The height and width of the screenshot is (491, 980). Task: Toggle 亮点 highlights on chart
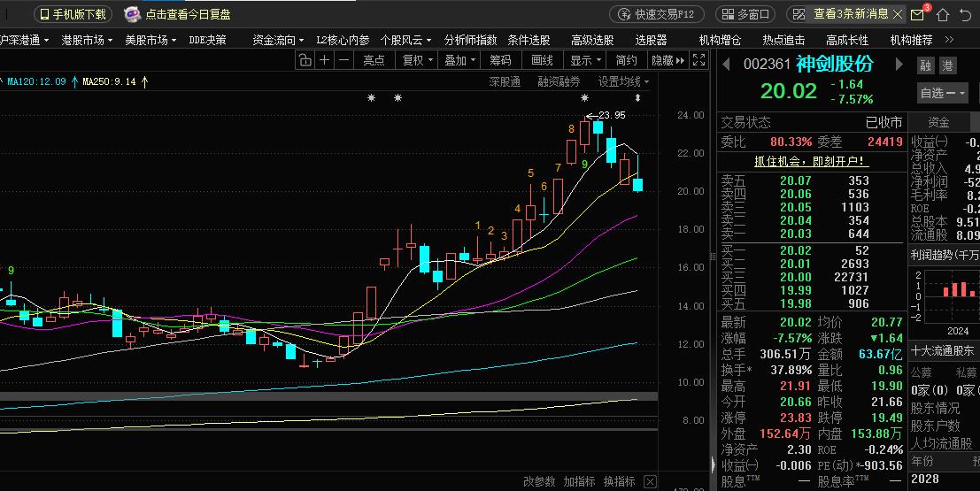click(374, 60)
